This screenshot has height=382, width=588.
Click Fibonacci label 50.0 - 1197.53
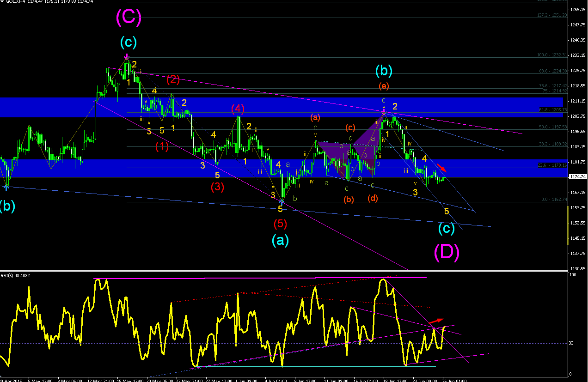553,127
